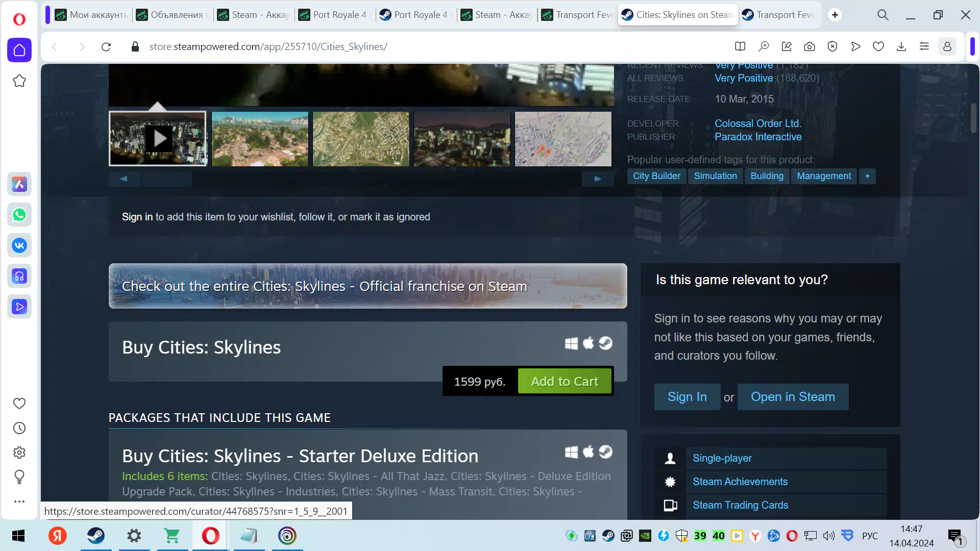The image size is (980, 551).
Task: Go back to previous page
Action: [54, 47]
